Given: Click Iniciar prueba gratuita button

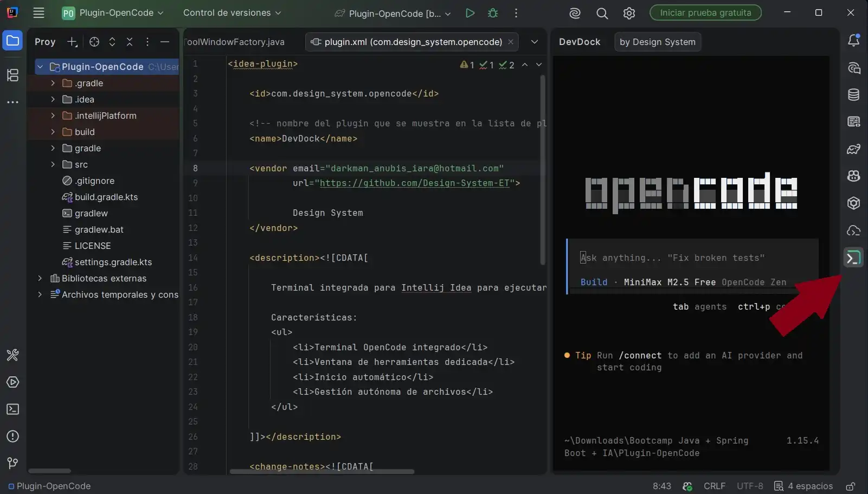Looking at the screenshot, I should [705, 12].
